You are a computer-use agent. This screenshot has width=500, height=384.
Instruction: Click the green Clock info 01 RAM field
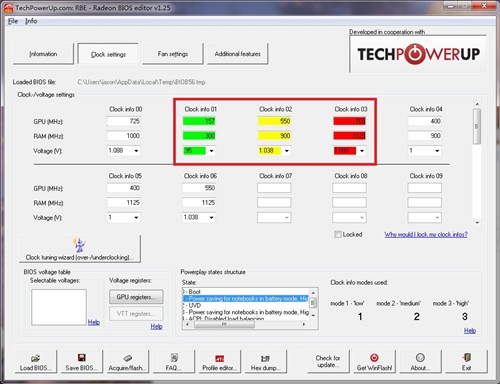[199, 136]
